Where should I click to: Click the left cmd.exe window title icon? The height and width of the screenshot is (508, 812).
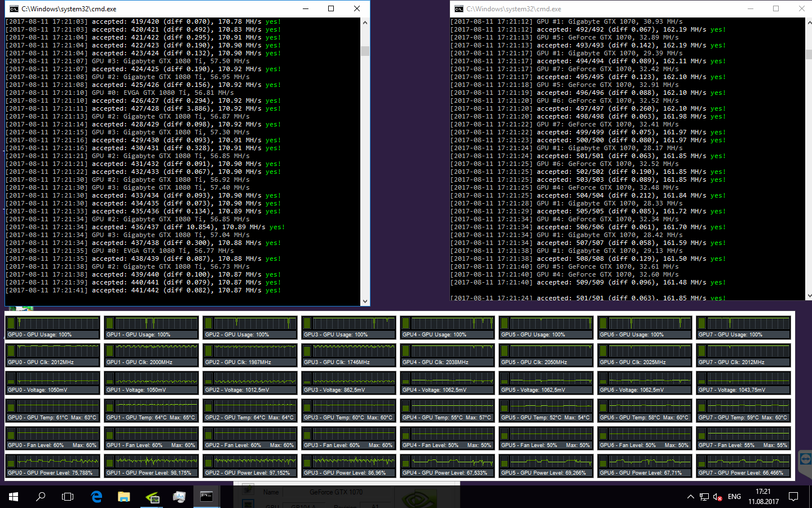[x=13, y=9]
